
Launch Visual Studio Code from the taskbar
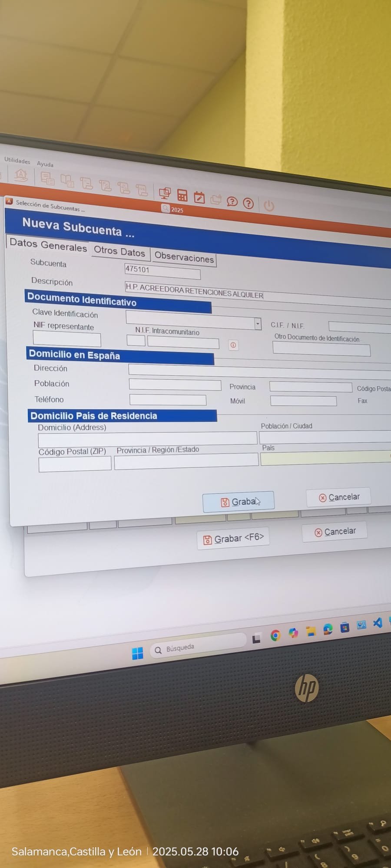click(378, 623)
